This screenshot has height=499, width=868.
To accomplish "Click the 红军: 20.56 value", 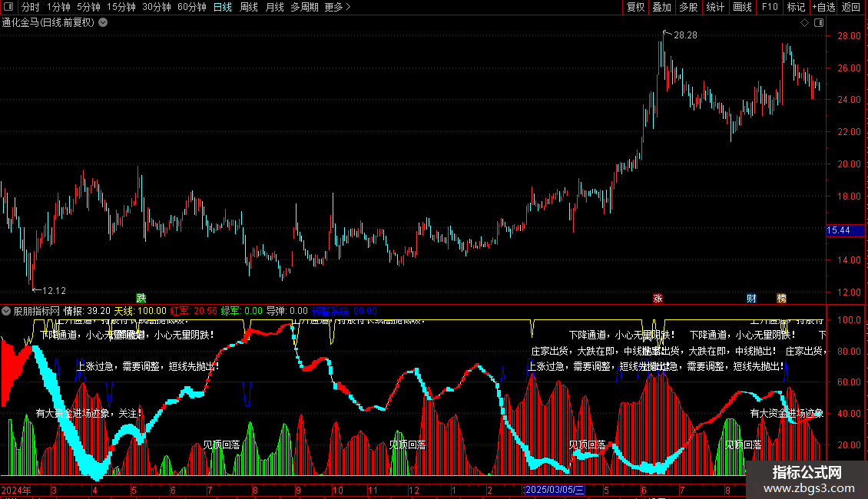I will [194, 312].
